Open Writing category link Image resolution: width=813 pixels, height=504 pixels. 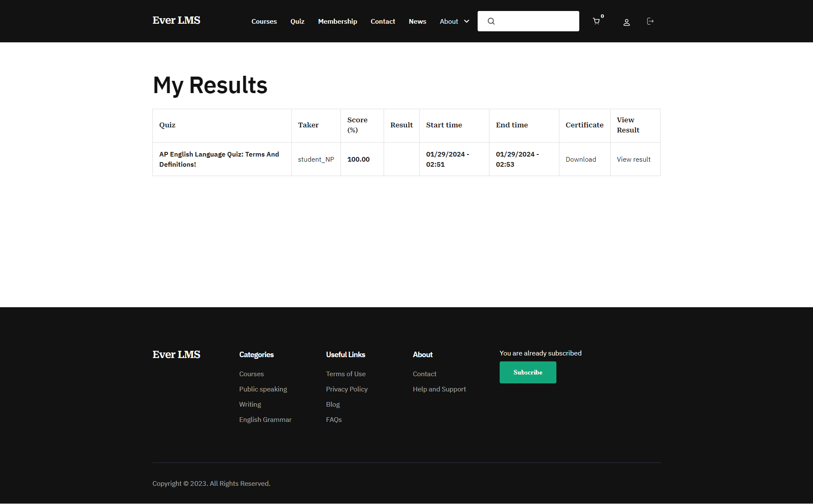click(250, 404)
